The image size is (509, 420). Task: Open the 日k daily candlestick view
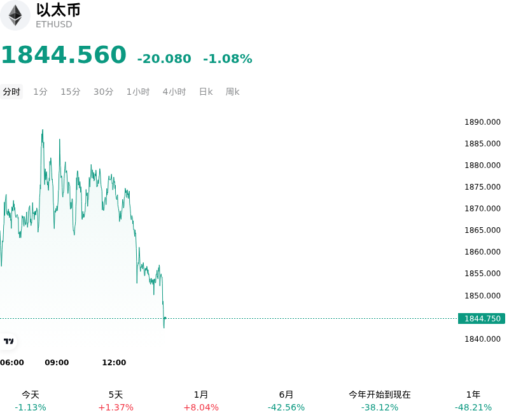[206, 92]
